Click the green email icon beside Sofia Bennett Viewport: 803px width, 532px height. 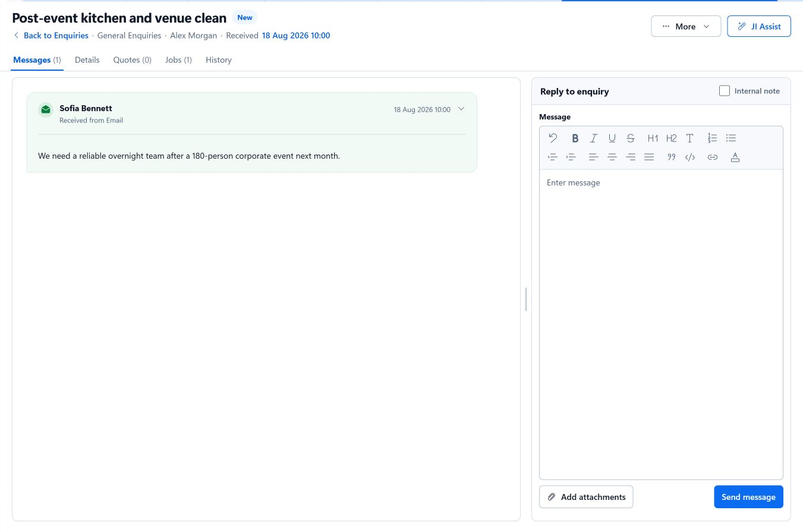(x=46, y=110)
